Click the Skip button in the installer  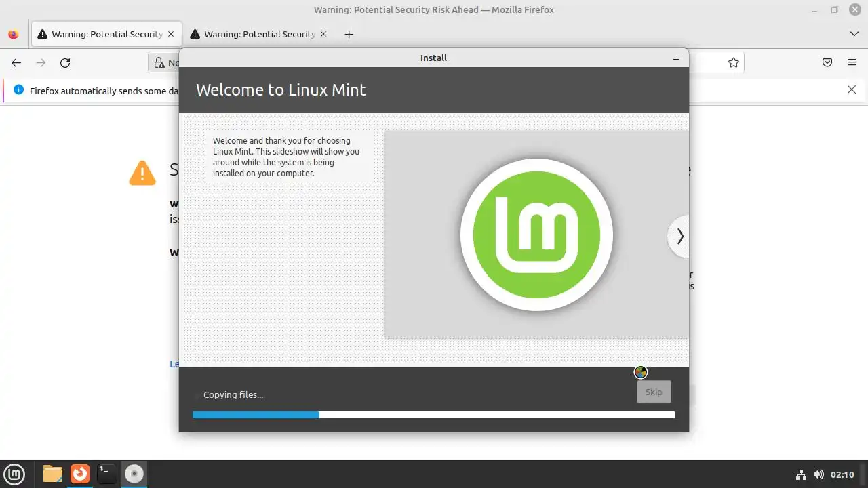click(x=654, y=392)
